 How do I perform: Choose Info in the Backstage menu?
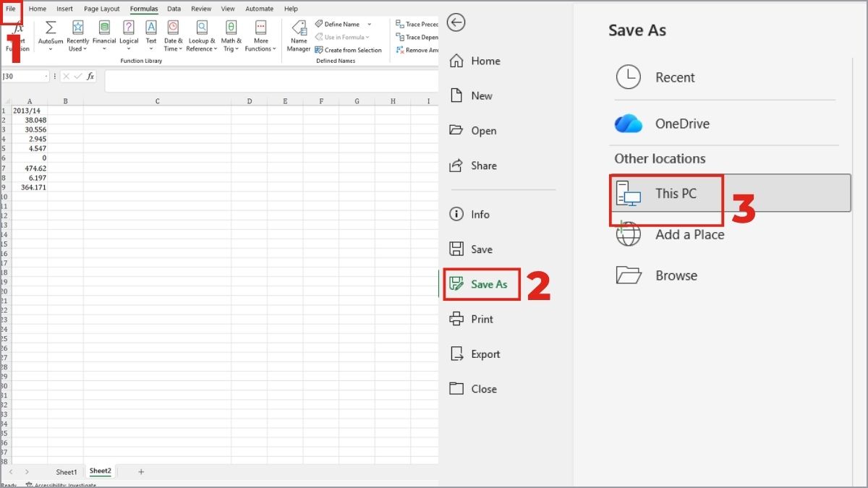pyautogui.click(x=470, y=215)
